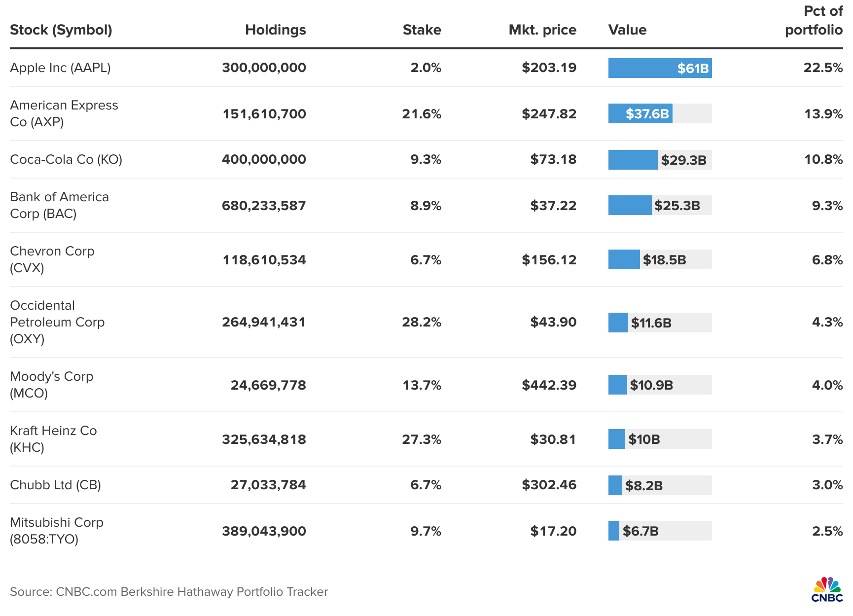Open the Chubb Ltd (CB) stock name
The width and height of the screenshot is (853, 616).
click(x=55, y=485)
